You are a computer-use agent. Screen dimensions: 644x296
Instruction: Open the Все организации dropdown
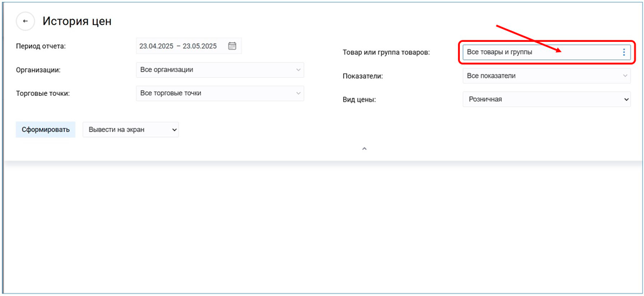(x=220, y=69)
